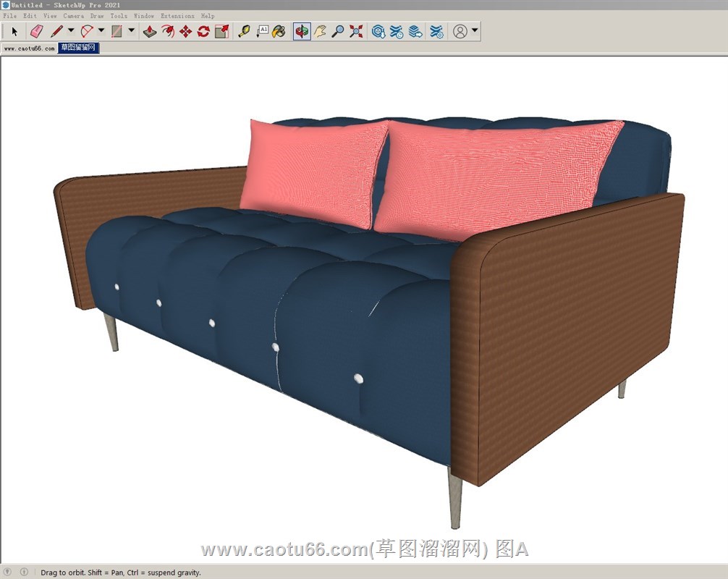Image resolution: width=728 pixels, height=579 pixels.
Task: Open the Extensions menu
Action: (177, 16)
